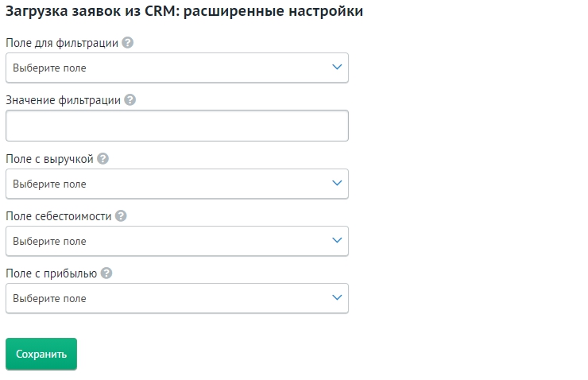588x380 pixels.
Task: Click the "Поле с прибылью" label text
Action: click(x=51, y=273)
